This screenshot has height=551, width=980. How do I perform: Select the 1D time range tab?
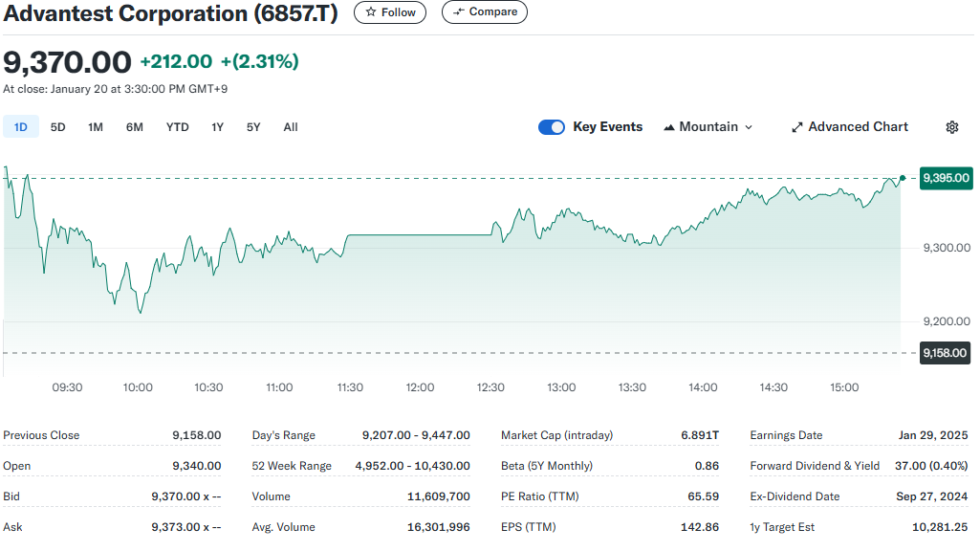click(x=21, y=127)
